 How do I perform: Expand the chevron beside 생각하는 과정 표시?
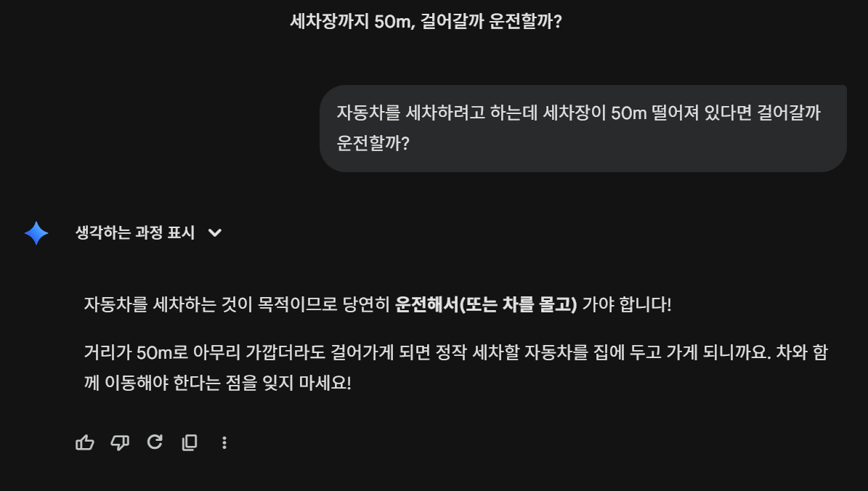pos(215,233)
